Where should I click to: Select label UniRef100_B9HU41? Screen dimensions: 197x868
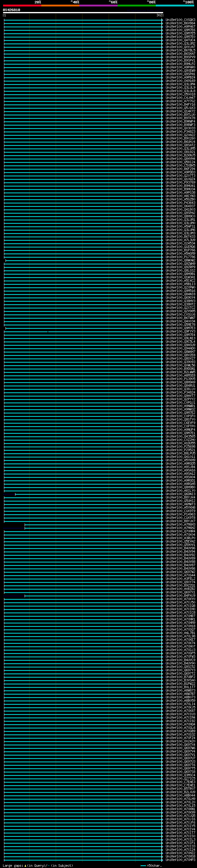(x=180, y=186)
